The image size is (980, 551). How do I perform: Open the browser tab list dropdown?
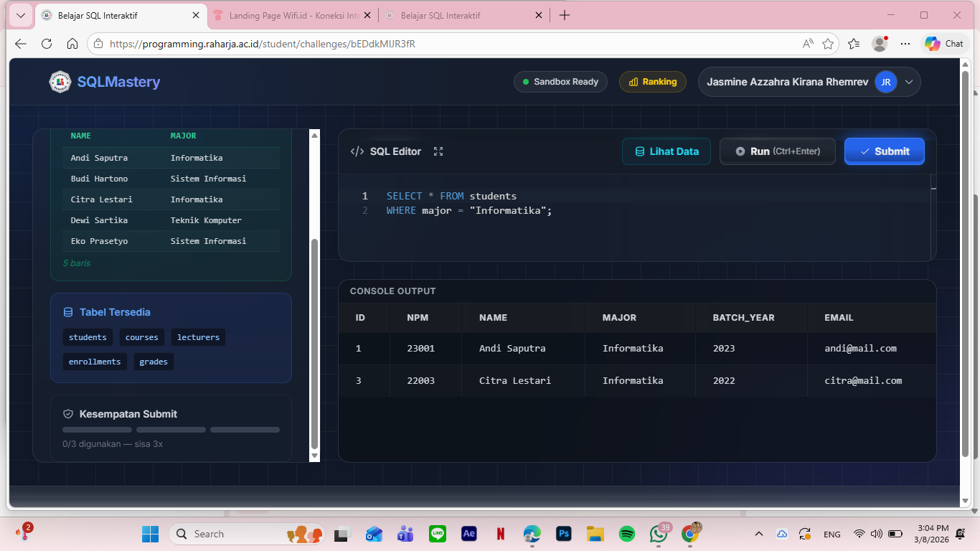click(x=20, y=15)
